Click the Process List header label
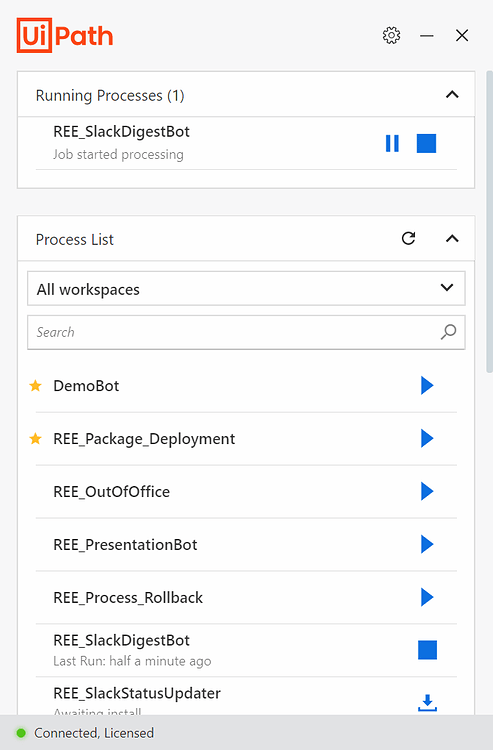The width and height of the screenshot is (493, 750). point(75,239)
